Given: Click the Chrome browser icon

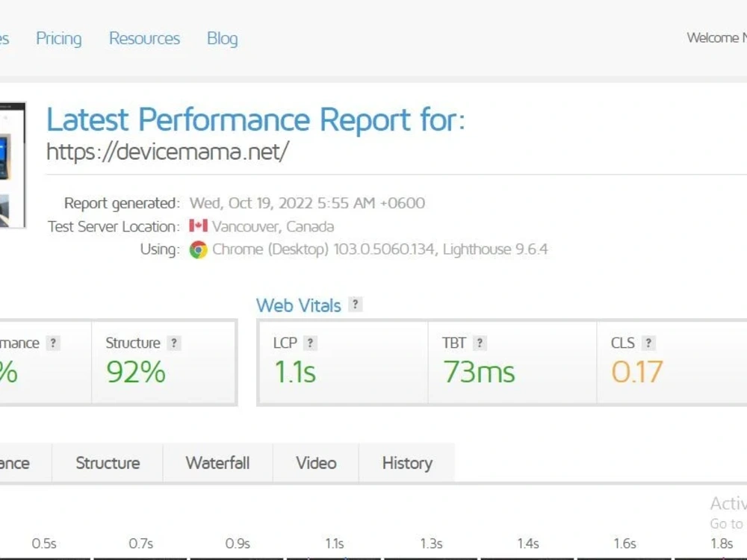Looking at the screenshot, I should (x=198, y=249).
